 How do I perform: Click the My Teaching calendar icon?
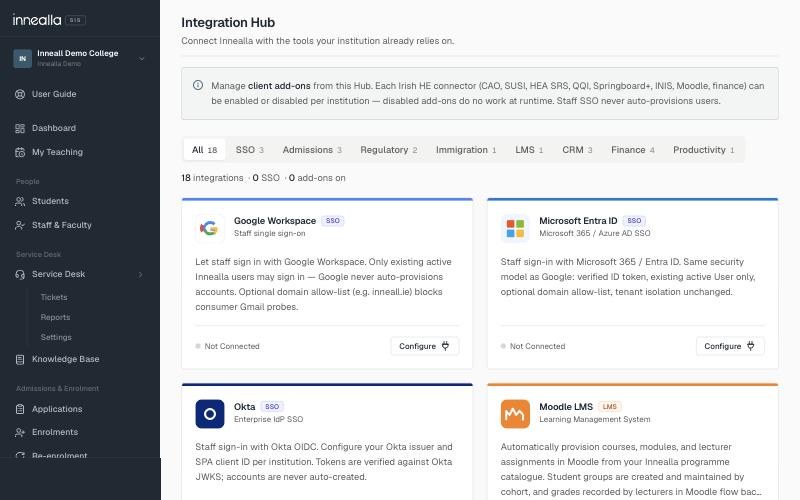(x=20, y=152)
